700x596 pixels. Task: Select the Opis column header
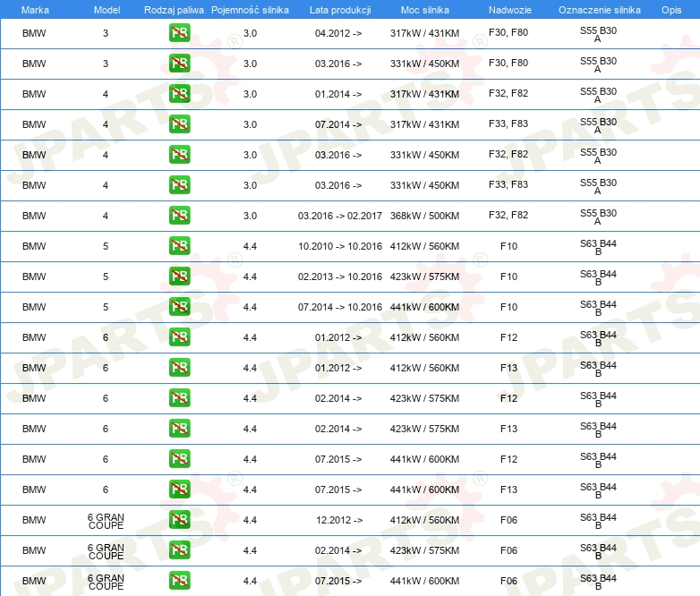click(670, 10)
